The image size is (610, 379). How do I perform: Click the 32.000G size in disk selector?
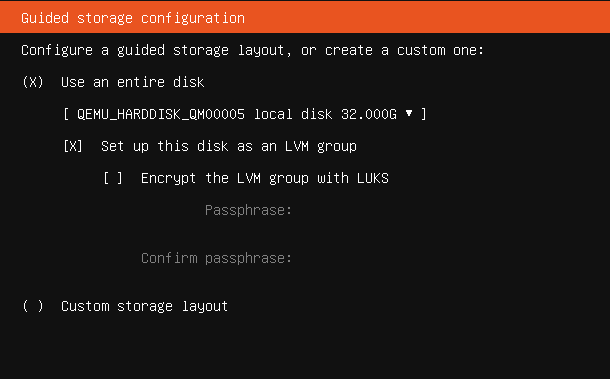click(369, 114)
